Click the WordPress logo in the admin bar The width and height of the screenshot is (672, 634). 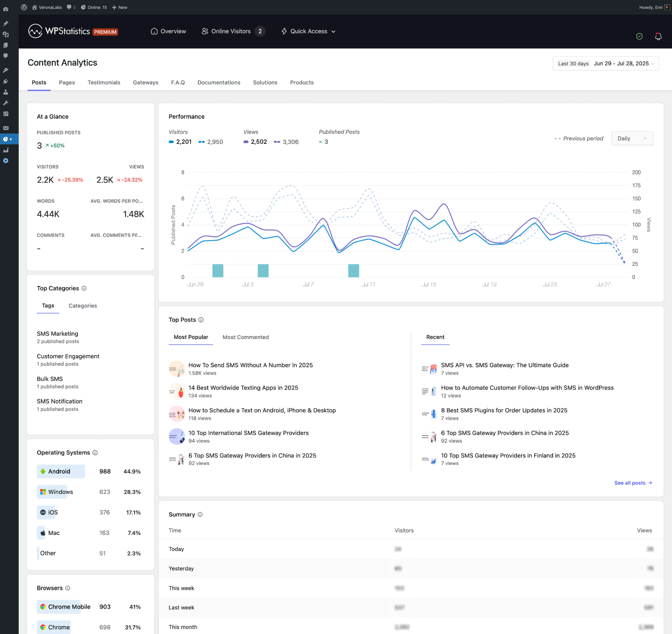pos(24,7)
